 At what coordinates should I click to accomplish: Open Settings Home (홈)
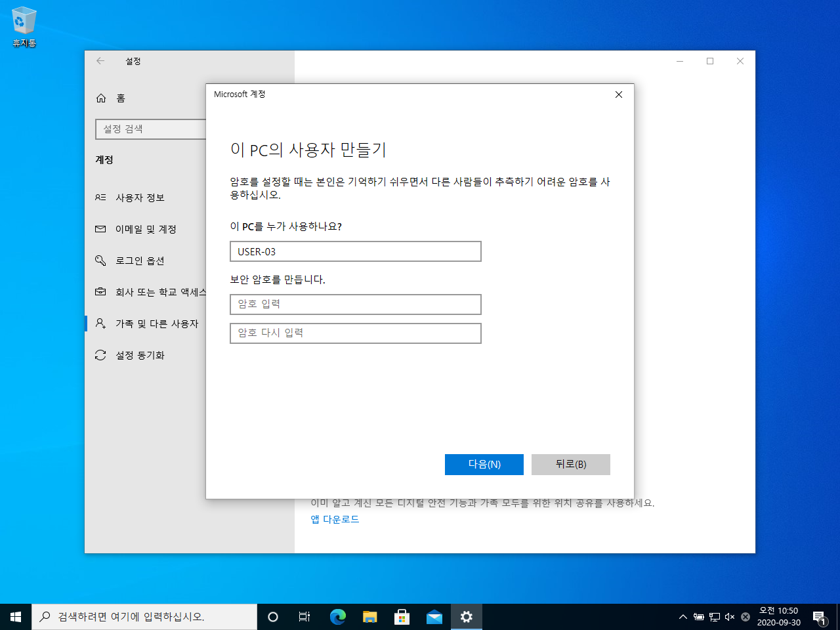(112, 98)
